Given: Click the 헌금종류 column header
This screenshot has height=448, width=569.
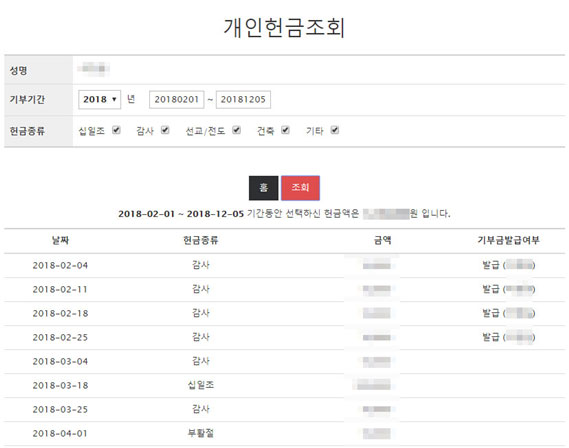Looking at the screenshot, I should tap(201, 240).
